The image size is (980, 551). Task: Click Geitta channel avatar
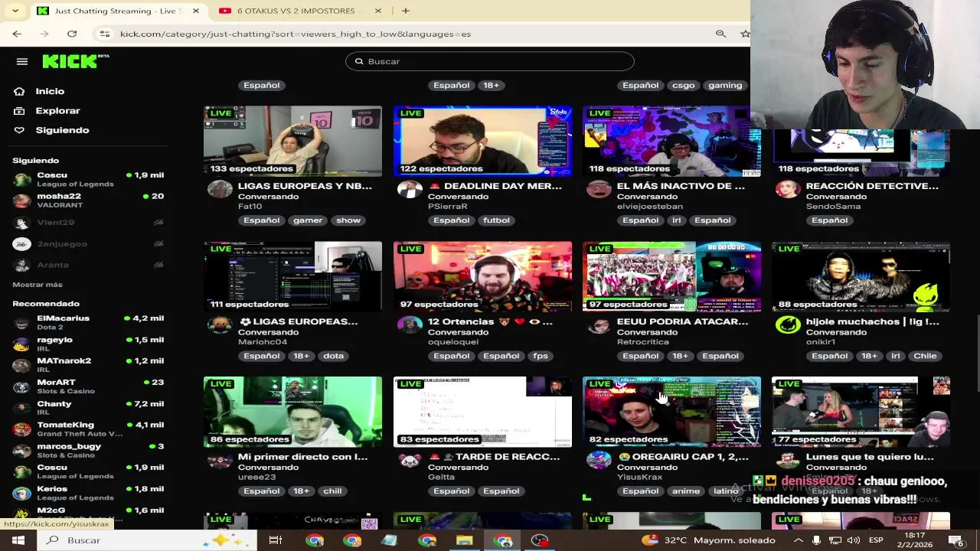click(410, 461)
